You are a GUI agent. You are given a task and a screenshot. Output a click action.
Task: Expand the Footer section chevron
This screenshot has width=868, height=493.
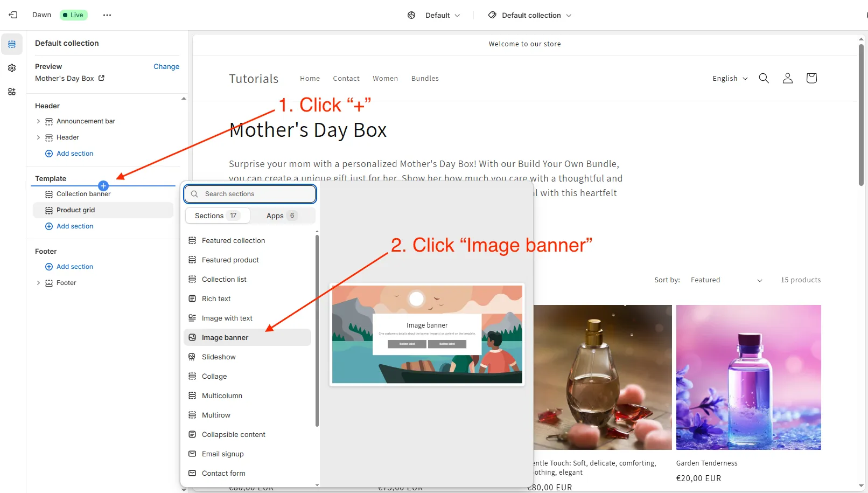pos(38,282)
